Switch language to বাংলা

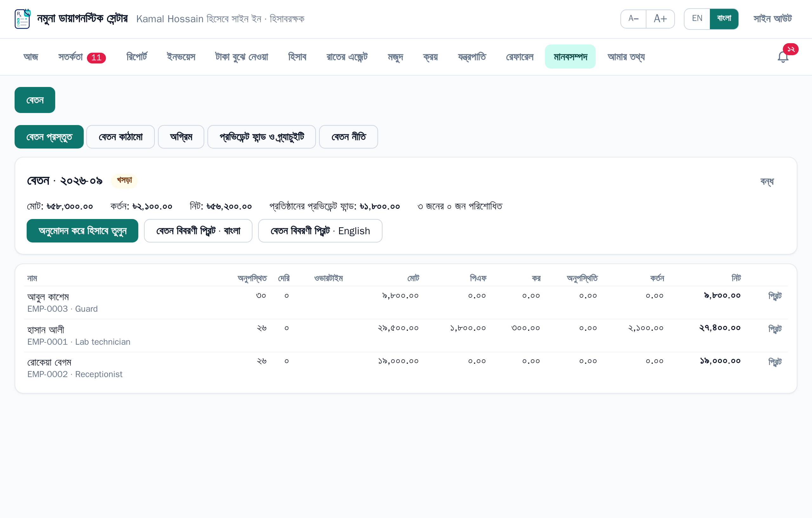[x=724, y=19]
